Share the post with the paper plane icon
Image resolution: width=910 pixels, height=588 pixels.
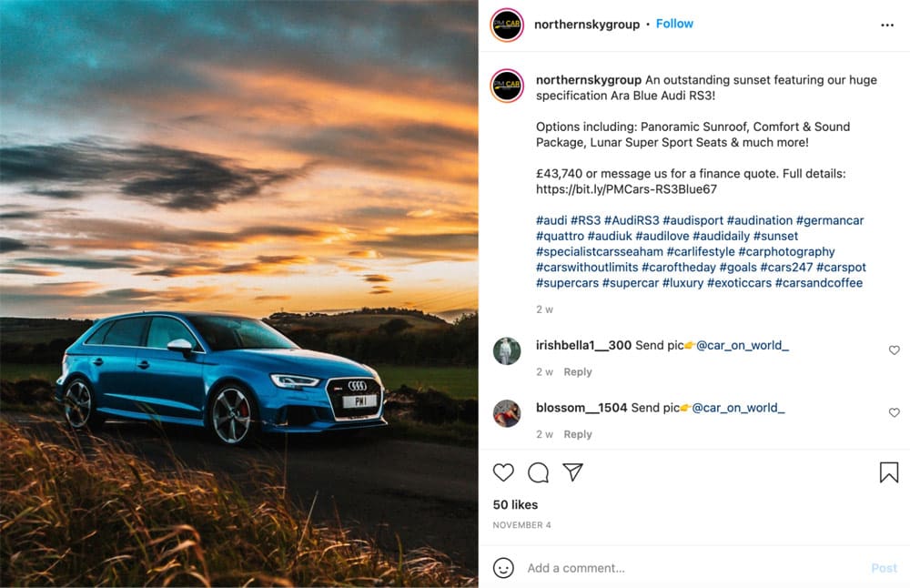click(x=572, y=472)
